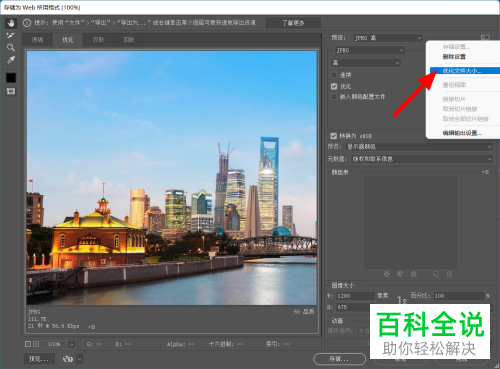500x369 pixels.
Task: Click the 60 品质 quality text
Action: coord(304,312)
